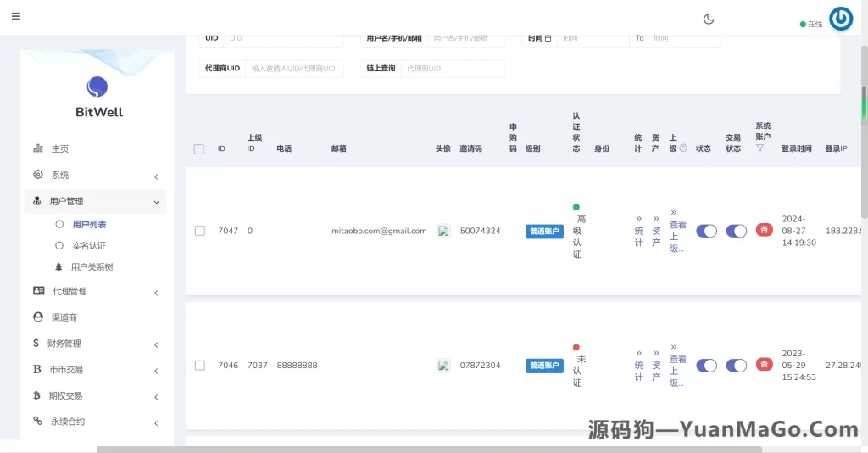Click the 主页 chart icon

pos(38,148)
